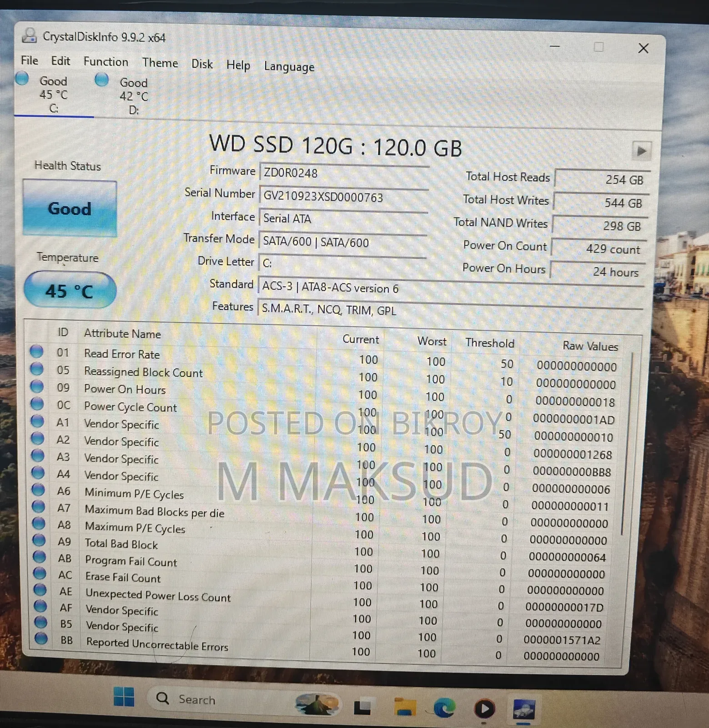Open the Theme menu

(160, 63)
